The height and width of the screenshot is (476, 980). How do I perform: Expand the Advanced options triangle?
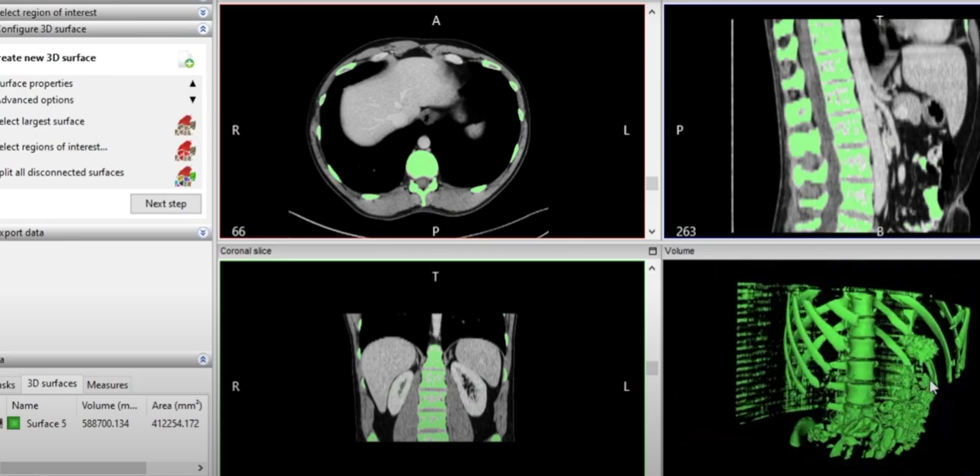tap(193, 100)
